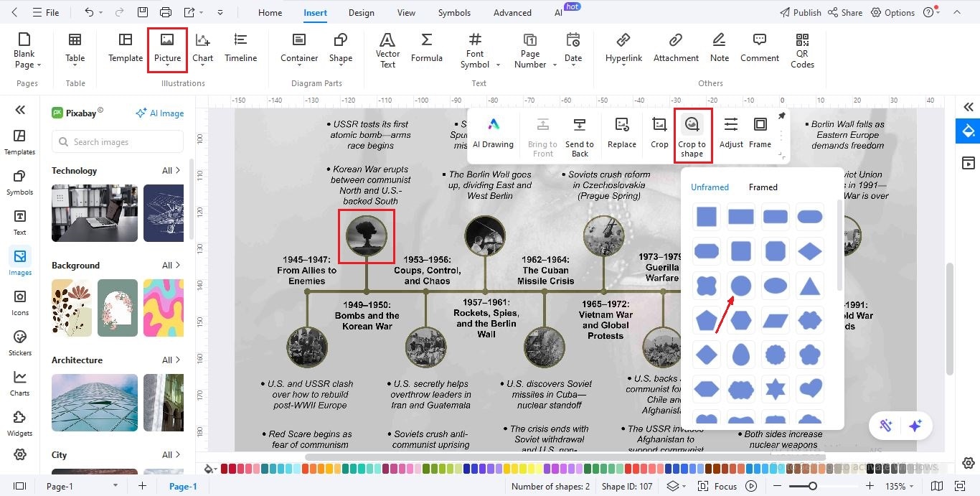Apply a Frame to picture
This screenshot has height=496, width=980.
point(760,134)
